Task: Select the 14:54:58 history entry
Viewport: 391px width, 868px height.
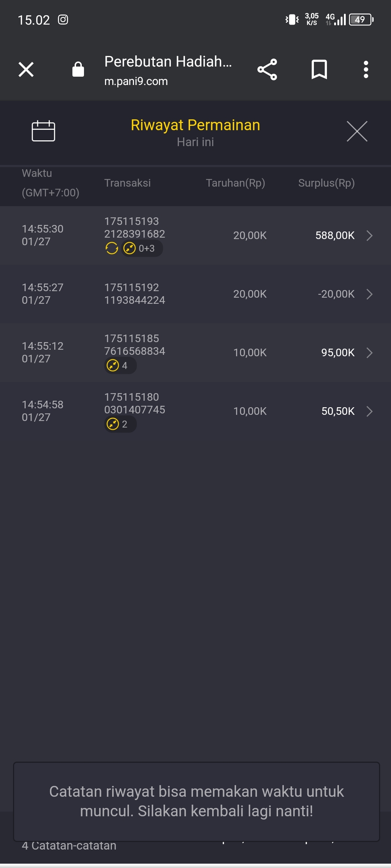Action: 43,411
